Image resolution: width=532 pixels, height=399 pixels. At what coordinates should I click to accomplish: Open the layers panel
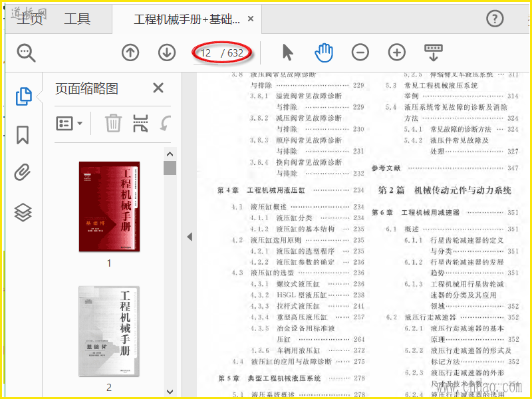tap(23, 212)
